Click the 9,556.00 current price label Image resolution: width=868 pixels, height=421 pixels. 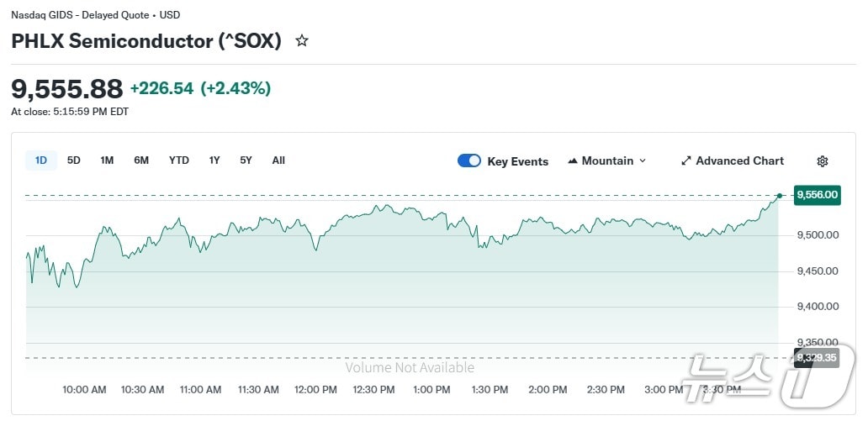[817, 195]
